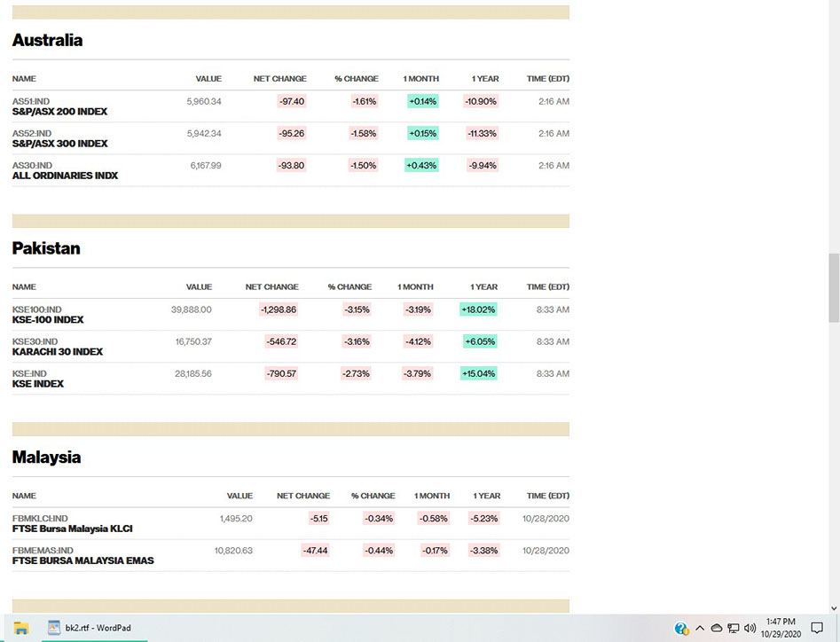Click NET CHANGE header in Australia table
This screenshot has height=642, width=840.
[x=280, y=79]
